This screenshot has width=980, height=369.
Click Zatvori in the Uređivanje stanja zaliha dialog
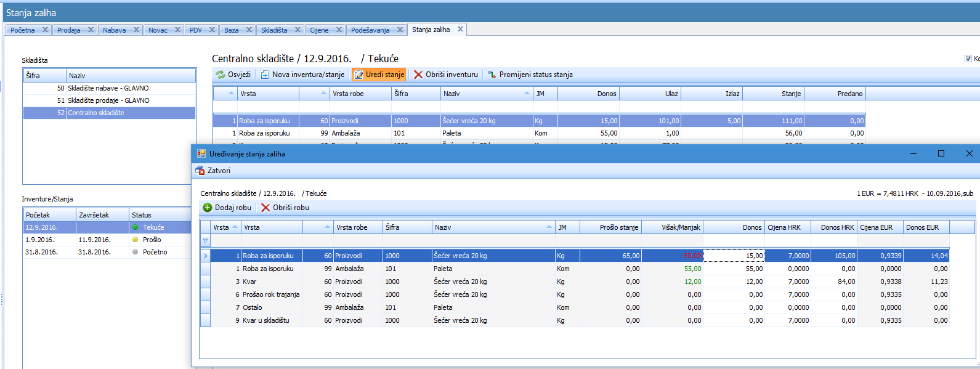click(x=213, y=171)
